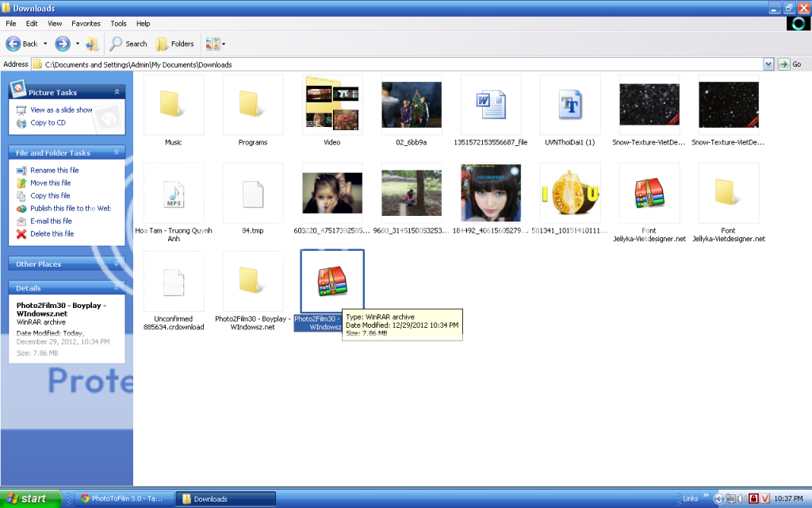Click the taskbar clock showing 10:37 PM
This screenshot has height=508, width=812.
[789, 498]
